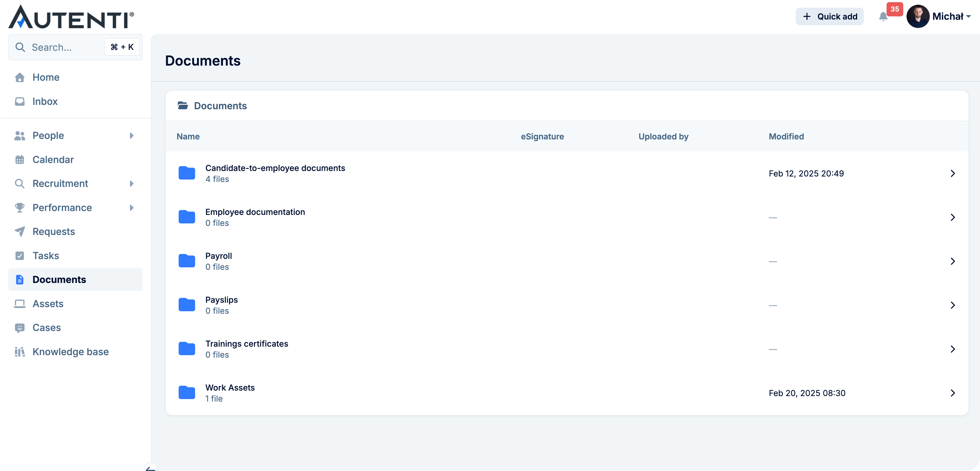Open Inbox in the sidebar
The height and width of the screenshot is (471, 980).
point(75,101)
